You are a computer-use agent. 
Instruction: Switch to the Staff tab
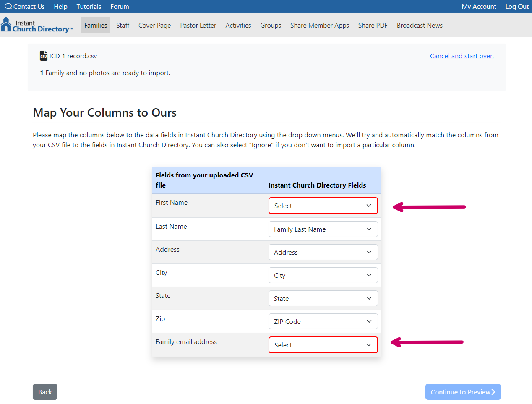coord(123,25)
